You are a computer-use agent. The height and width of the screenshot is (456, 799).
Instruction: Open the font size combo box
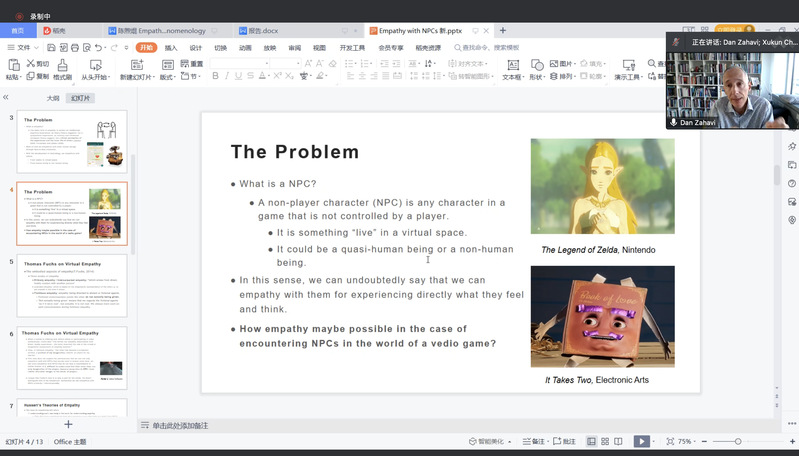coord(285,64)
